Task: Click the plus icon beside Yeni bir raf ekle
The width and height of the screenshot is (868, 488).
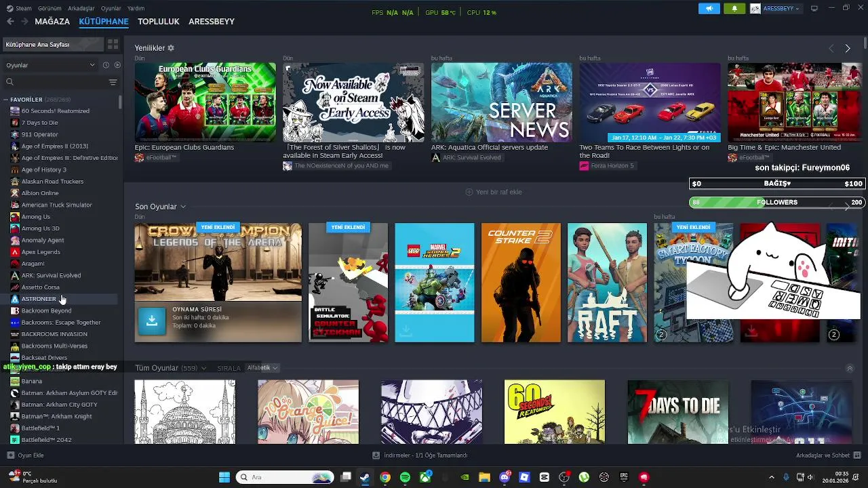Action: click(469, 192)
